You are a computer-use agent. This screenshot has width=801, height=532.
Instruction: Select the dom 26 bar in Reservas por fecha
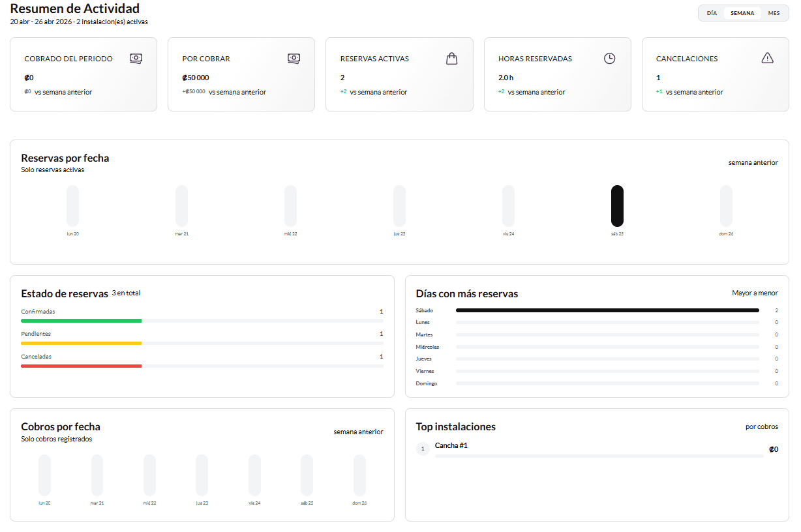[726, 206]
